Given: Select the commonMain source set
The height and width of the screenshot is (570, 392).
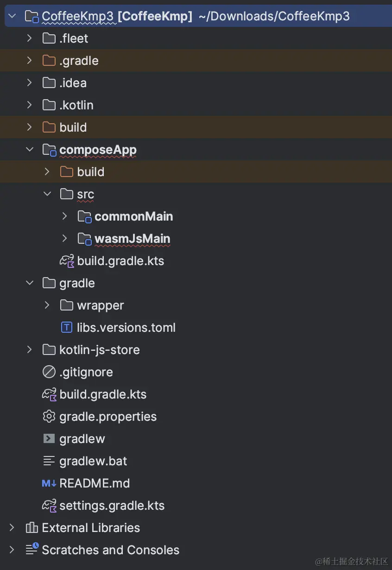Looking at the screenshot, I should pyautogui.click(x=134, y=216).
